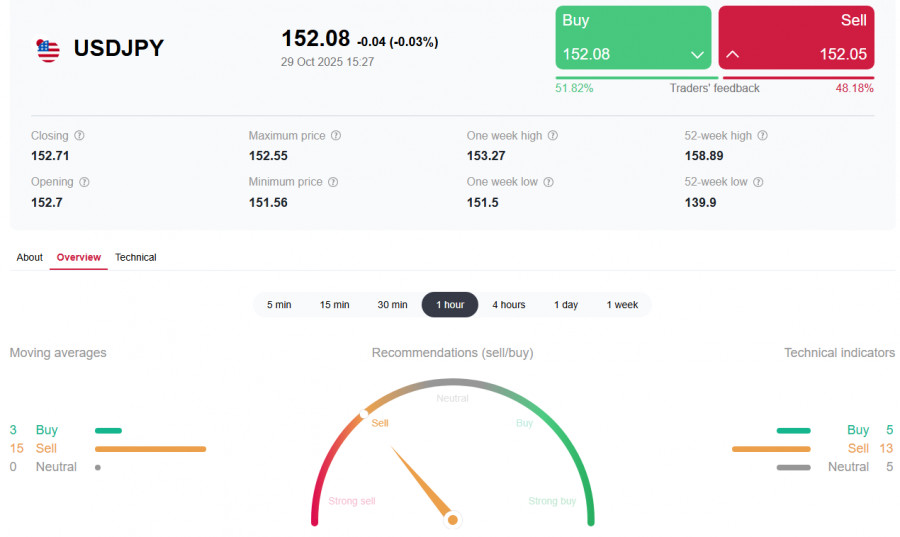Click the 48.18% sell sentiment value

855,88
